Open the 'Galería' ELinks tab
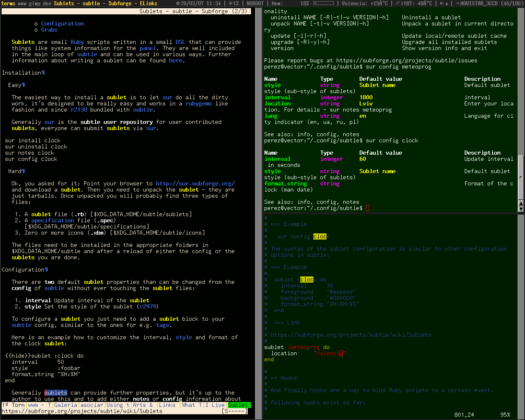Image resolution: width=525 pixels, height=420 pixels. click(66, 405)
